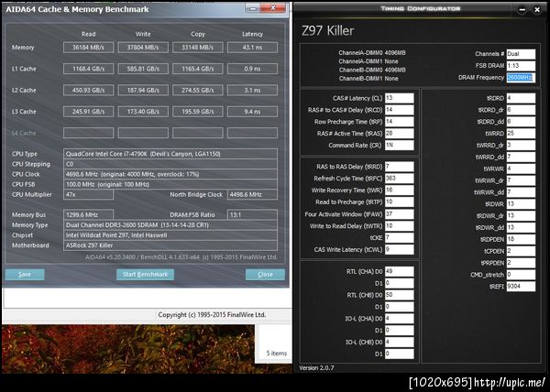550x392 pixels.
Task: Click the tRDRD value field
Action: [x=521, y=98]
